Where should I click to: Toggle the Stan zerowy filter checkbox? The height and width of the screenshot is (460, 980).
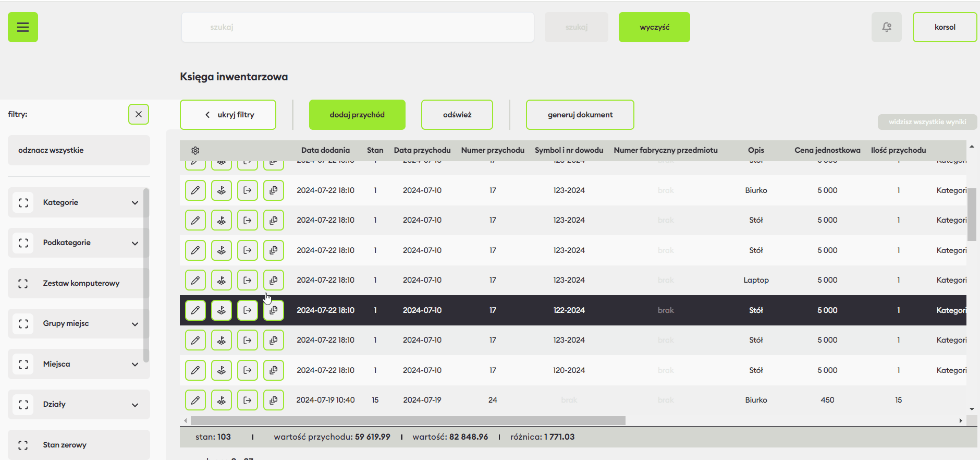(23, 445)
